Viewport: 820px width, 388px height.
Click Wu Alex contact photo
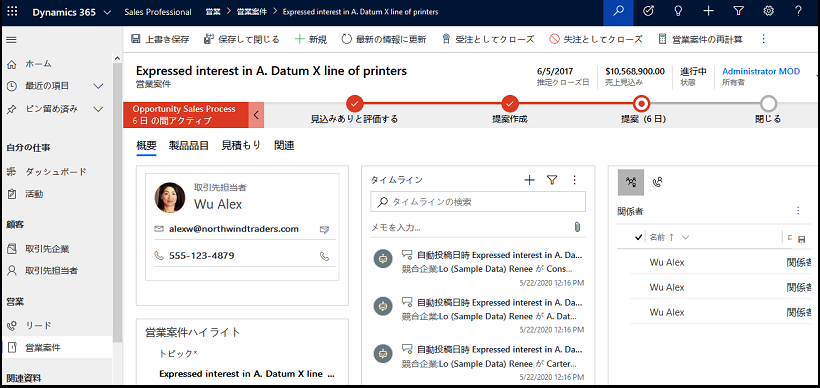point(169,197)
